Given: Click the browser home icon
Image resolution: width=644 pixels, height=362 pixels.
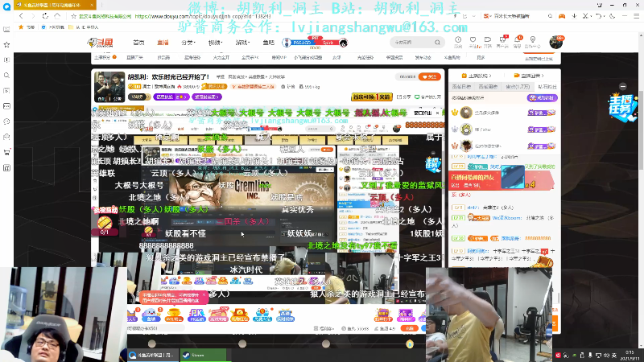Looking at the screenshot, I should click(57, 16).
